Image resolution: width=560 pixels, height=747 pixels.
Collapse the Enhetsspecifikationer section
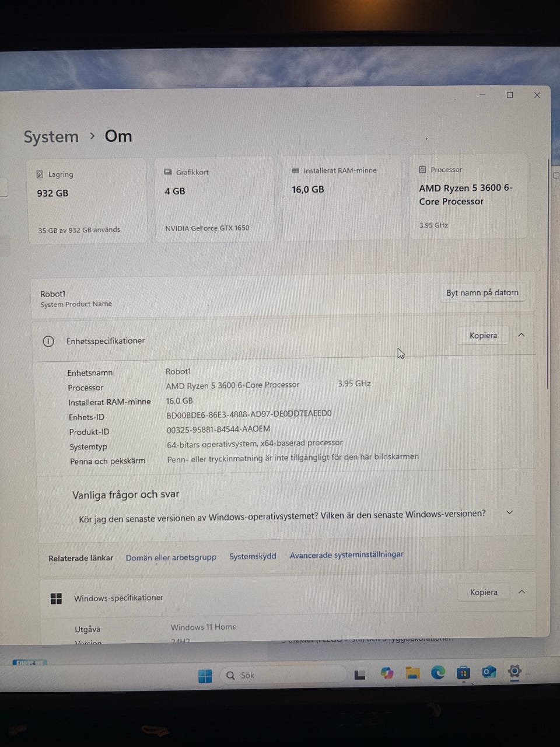[x=521, y=335]
